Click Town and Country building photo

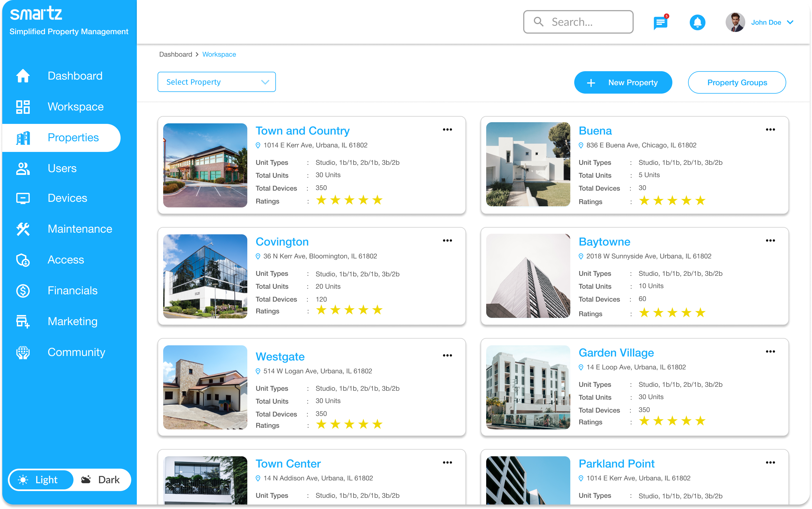pyautogui.click(x=205, y=165)
